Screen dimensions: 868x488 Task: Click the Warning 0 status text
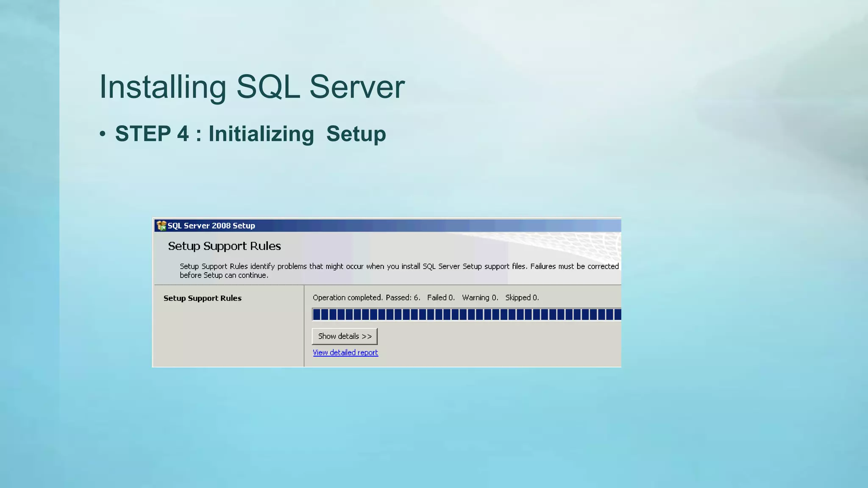pyautogui.click(x=480, y=298)
